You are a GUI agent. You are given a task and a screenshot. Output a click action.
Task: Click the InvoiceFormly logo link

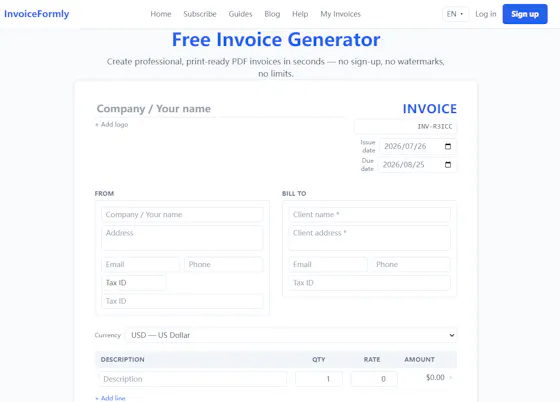(x=36, y=14)
